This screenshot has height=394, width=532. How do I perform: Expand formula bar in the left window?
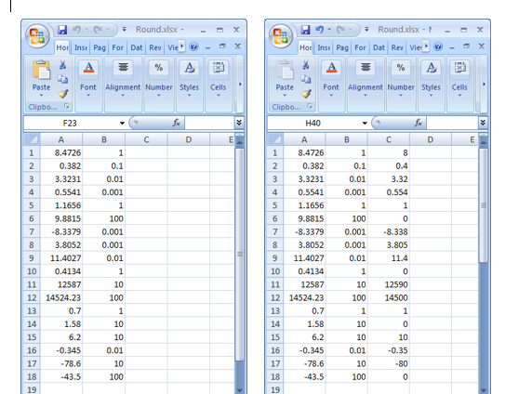(239, 123)
